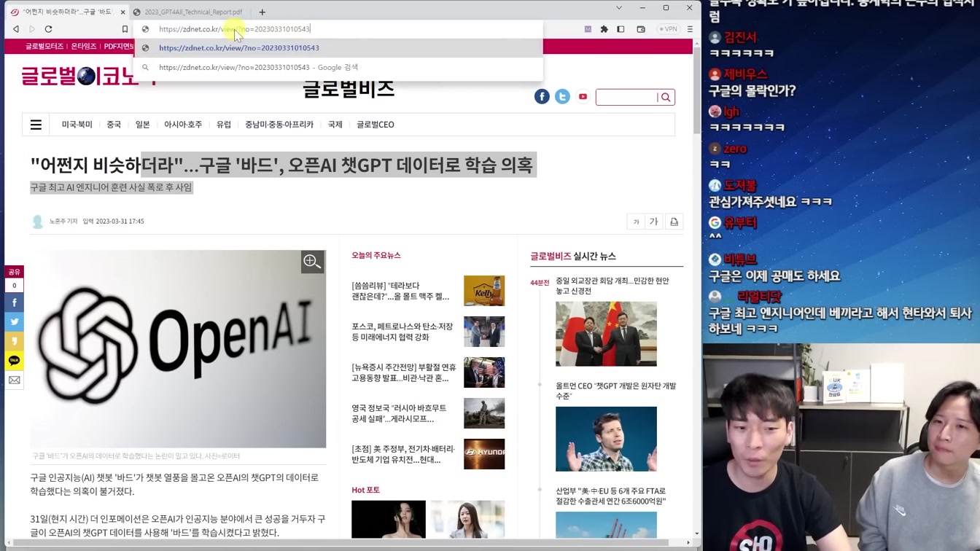Open the 온타임즈 top link

point(84,46)
